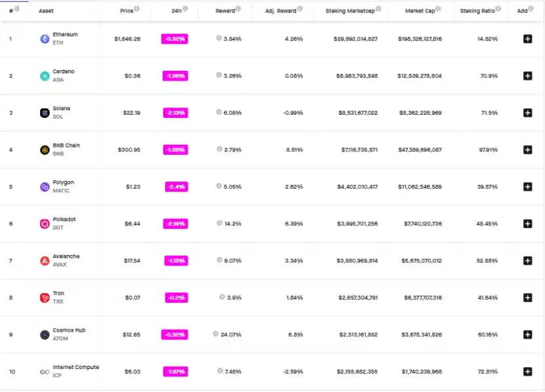Click reward info icon next to 24.07%
This screenshot has width=545, height=392.
pos(216,334)
